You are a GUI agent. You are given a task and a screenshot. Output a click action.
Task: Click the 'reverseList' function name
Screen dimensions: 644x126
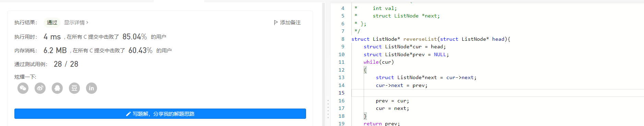click(420, 39)
